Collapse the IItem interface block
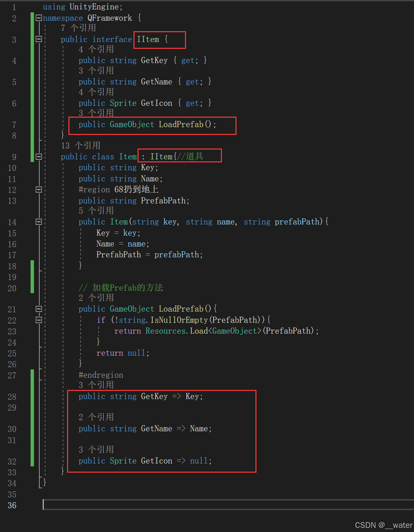The image size is (414, 532). [x=39, y=39]
